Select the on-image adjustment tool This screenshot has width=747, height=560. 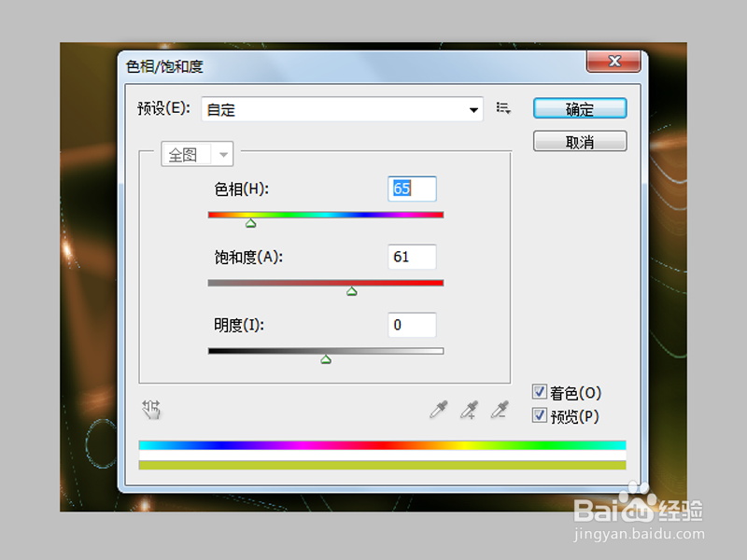pos(150,410)
